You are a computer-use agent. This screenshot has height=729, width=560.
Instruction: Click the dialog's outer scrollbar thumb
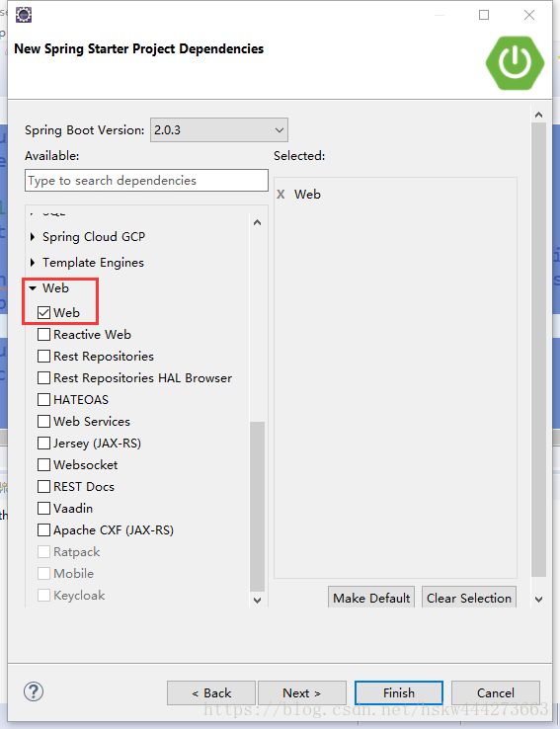[538, 350]
